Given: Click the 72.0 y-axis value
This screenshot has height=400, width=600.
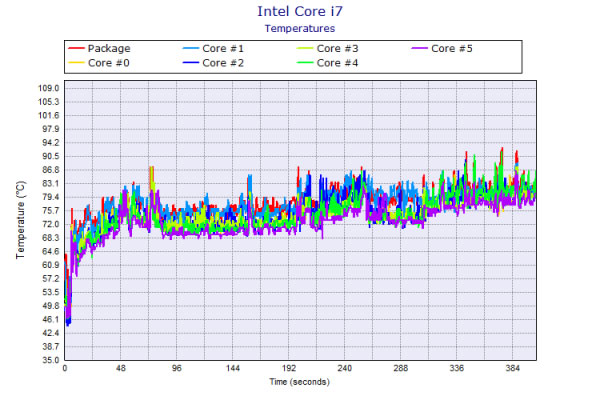Looking at the screenshot, I should [x=51, y=224].
